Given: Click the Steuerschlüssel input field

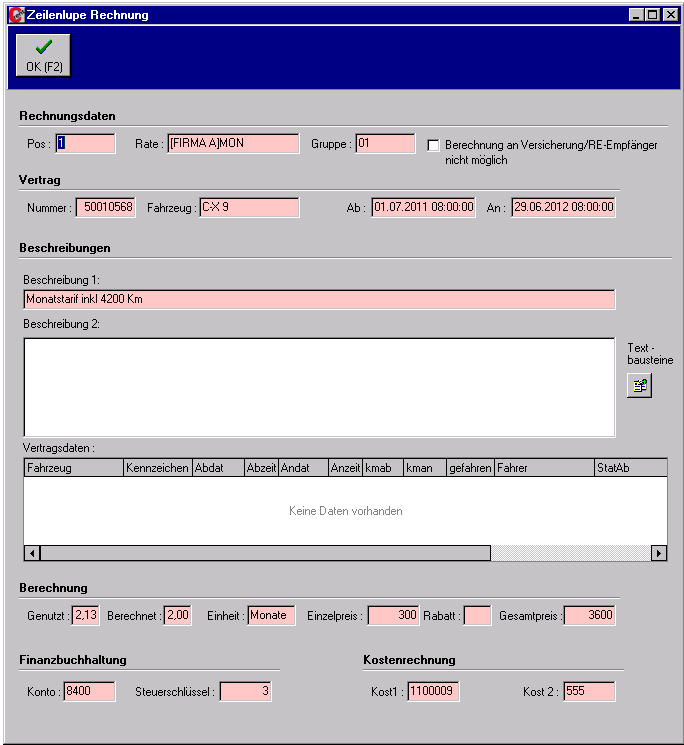Looking at the screenshot, I should [x=245, y=692].
